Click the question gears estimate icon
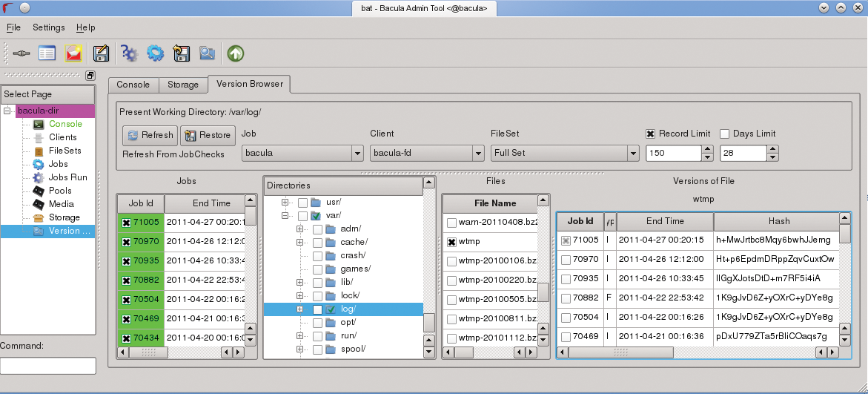868x394 pixels. click(x=129, y=53)
